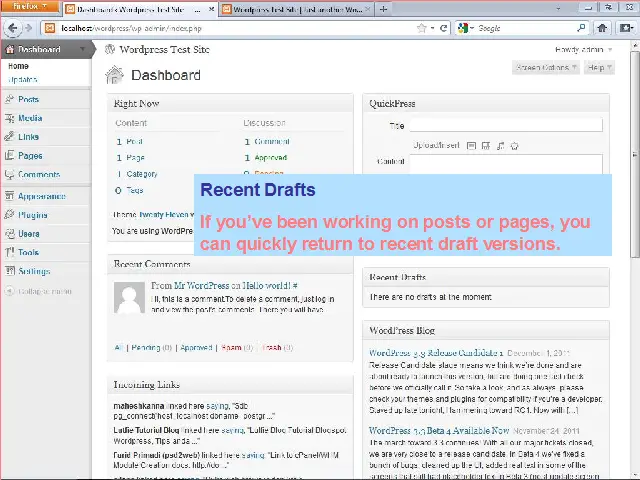Click the Pages icon in sidebar

(10, 156)
